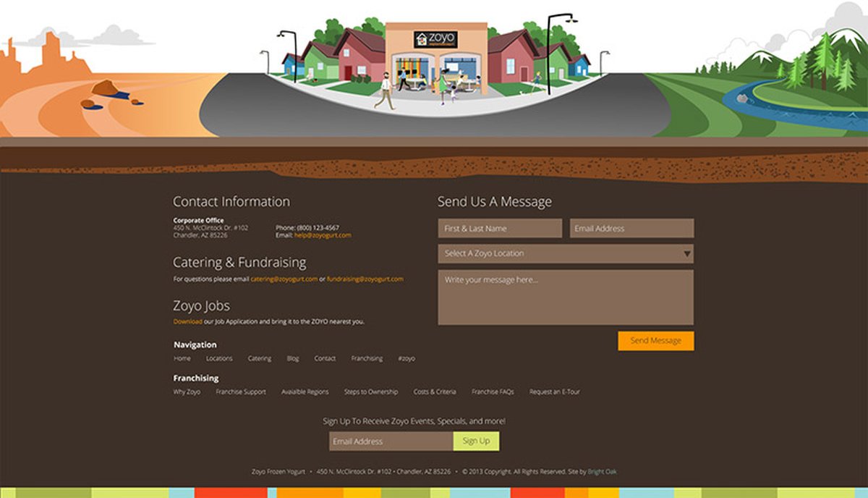Focus the contact form Email Address field
The height and width of the screenshot is (498, 868).
[x=631, y=229]
